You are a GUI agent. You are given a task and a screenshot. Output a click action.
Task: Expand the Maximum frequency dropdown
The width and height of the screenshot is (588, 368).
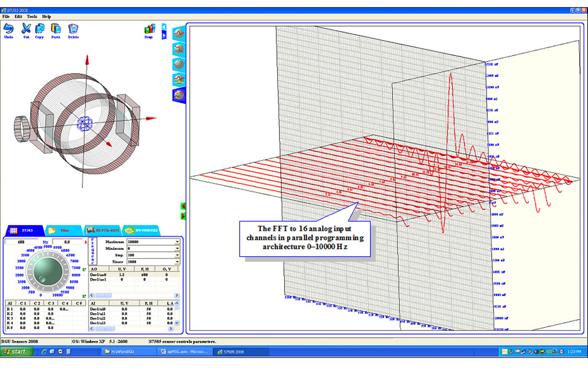[177, 242]
